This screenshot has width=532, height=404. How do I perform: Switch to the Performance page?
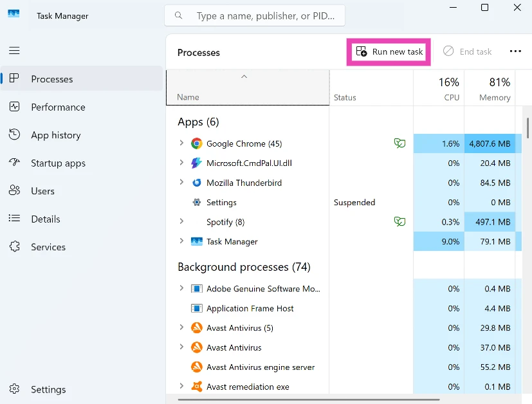[x=58, y=107]
